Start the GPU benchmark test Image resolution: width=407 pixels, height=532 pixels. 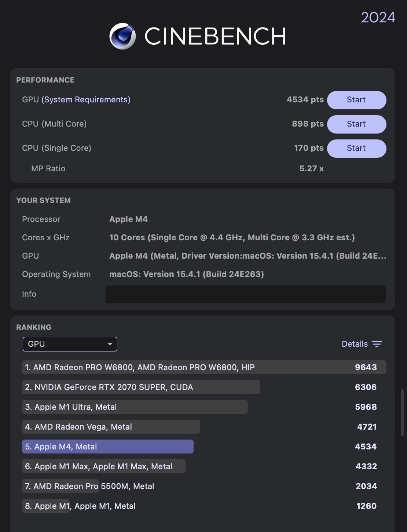click(x=356, y=100)
